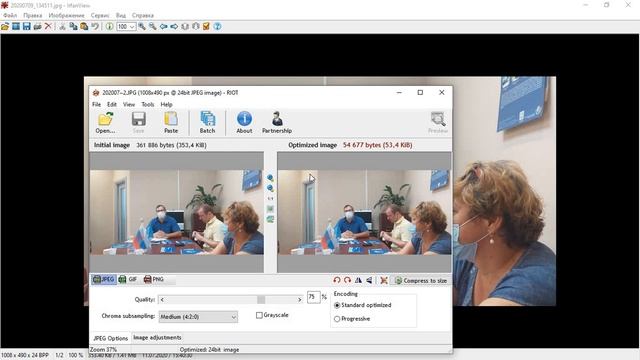Click the quality percent field showing 75
This screenshot has height=360, width=640.
[313, 297]
